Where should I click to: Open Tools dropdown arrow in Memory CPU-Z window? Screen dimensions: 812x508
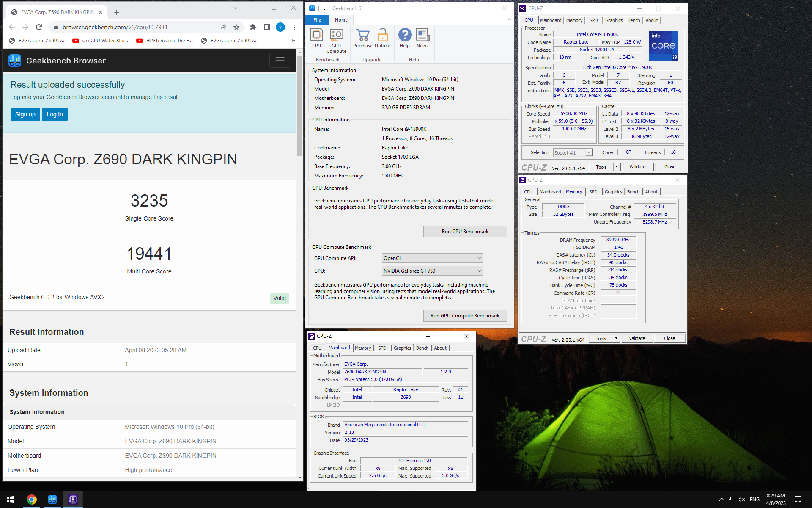(616, 338)
